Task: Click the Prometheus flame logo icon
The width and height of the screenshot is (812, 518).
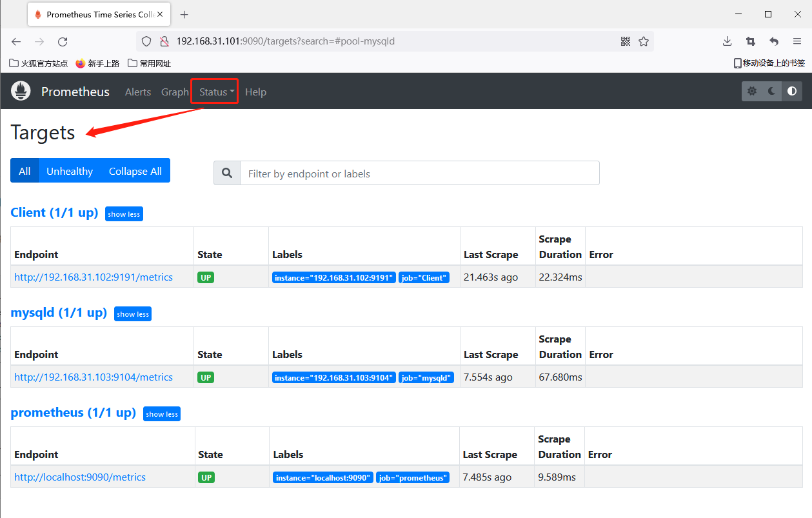Action: pos(21,91)
